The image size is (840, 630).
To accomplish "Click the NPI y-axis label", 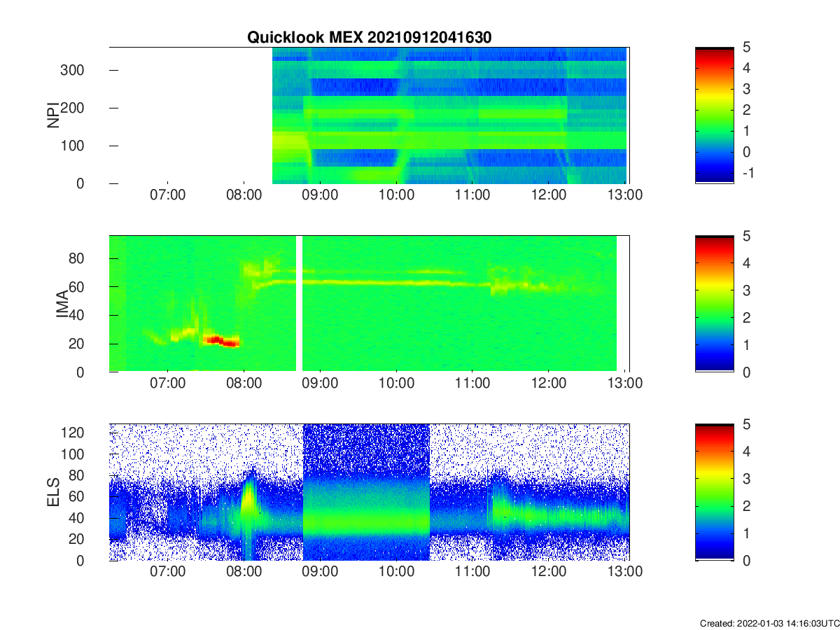I will (52, 115).
